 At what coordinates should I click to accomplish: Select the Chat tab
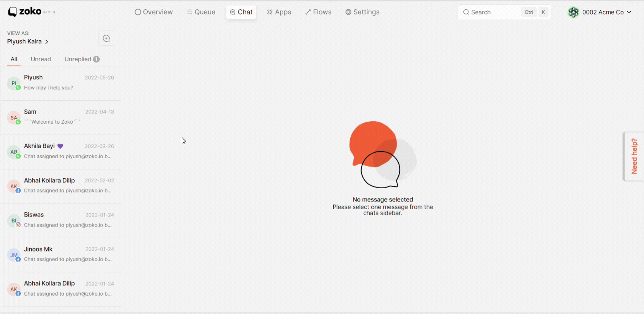pos(241,12)
